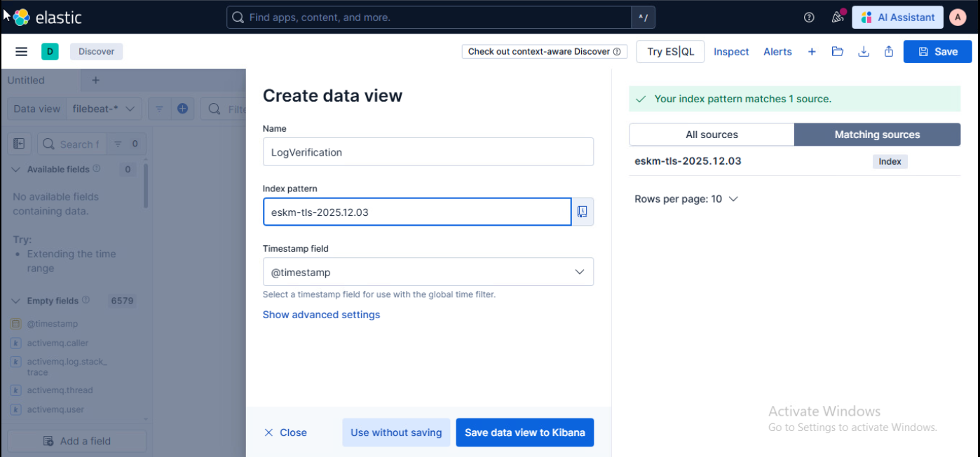
Task: Open the user avatar menu
Action: [x=958, y=18]
